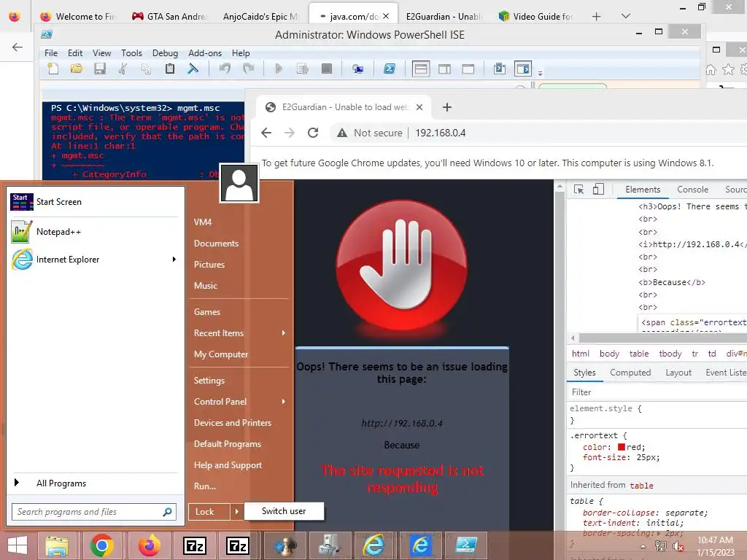Open the Debug menu in PowerShell ISE
This screenshot has height=560, width=747.
(165, 52)
